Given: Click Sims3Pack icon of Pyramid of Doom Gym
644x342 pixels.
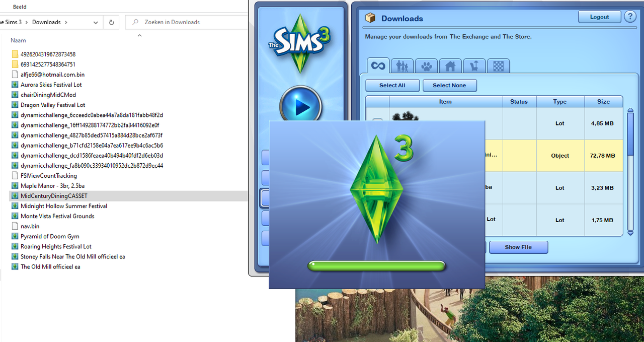Looking at the screenshot, I should point(15,236).
